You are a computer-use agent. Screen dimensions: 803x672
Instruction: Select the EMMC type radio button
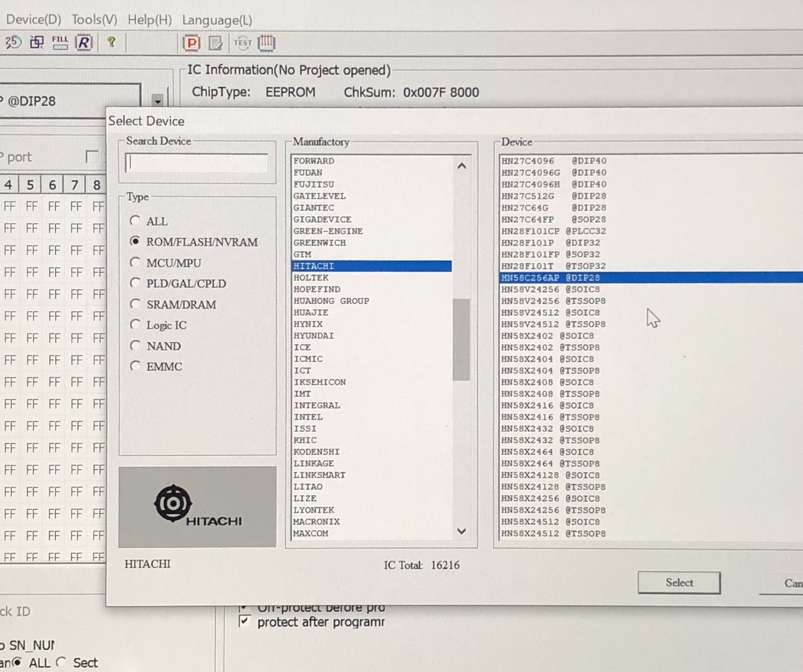136,366
